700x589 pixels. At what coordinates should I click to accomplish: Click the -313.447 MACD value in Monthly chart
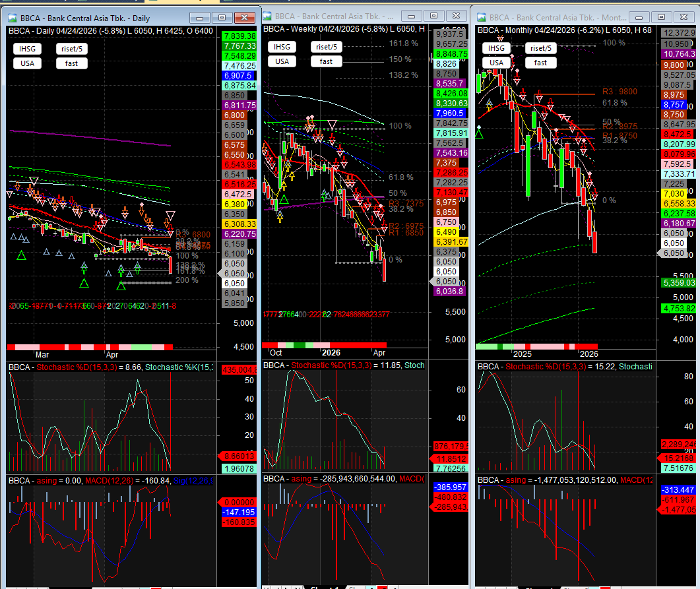pyautogui.click(x=679, y=489)
